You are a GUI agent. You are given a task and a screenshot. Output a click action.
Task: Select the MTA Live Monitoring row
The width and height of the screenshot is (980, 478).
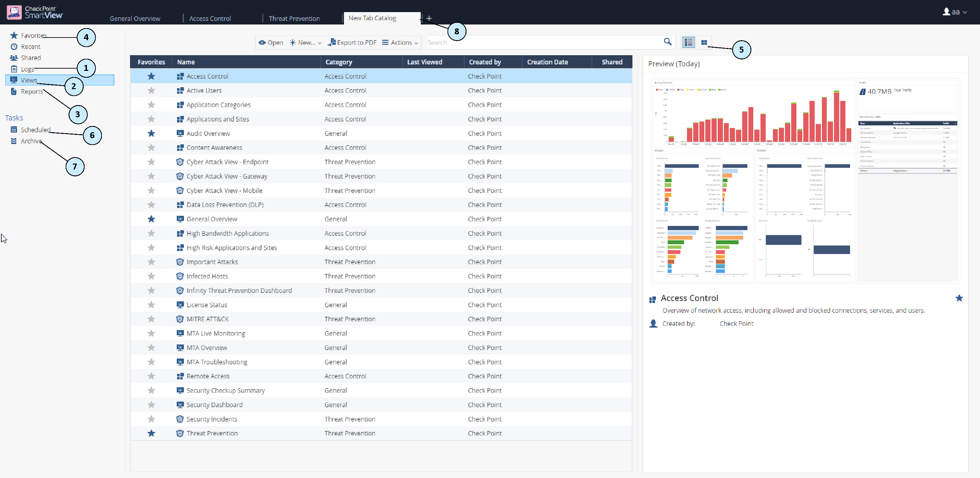[x=381, y=333]
